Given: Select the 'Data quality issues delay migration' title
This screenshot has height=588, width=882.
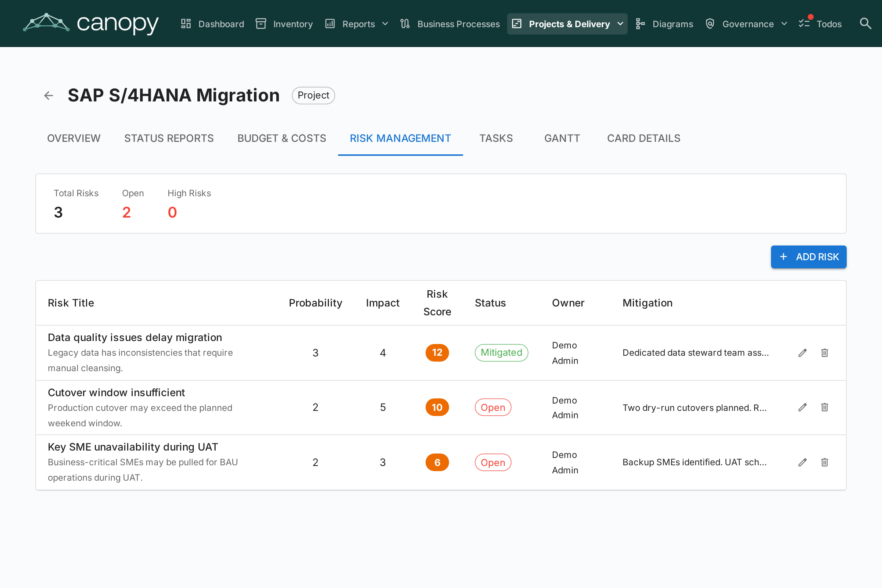Looking at the screenshot, I should click(135, 337).
